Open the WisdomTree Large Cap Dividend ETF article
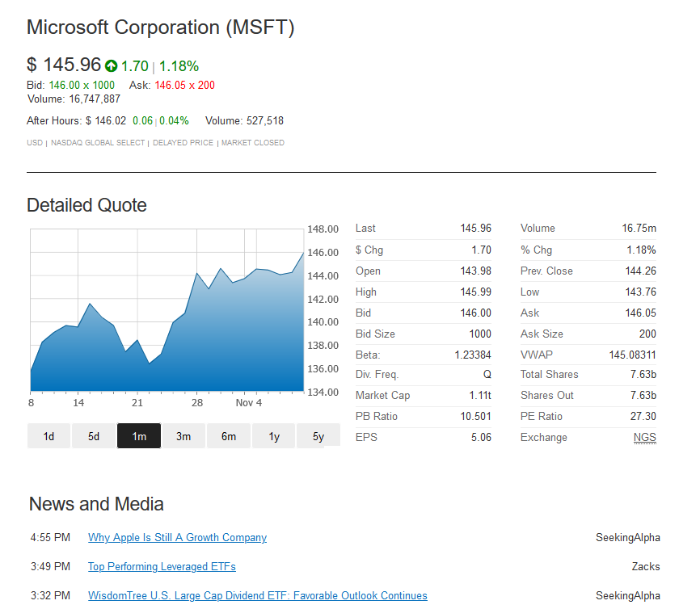The width and height of the screenshot is (700, 609). pyautogui.click(x=257, y=596)
